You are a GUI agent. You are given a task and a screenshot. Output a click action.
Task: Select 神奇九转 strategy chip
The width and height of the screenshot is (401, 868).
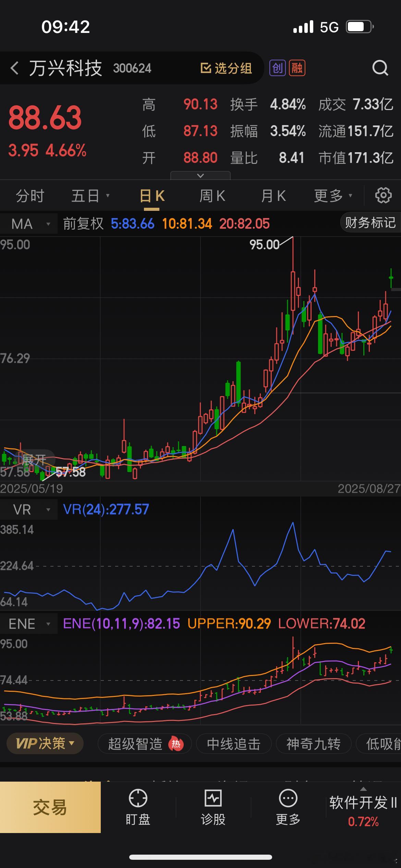(x=314, y=744)
